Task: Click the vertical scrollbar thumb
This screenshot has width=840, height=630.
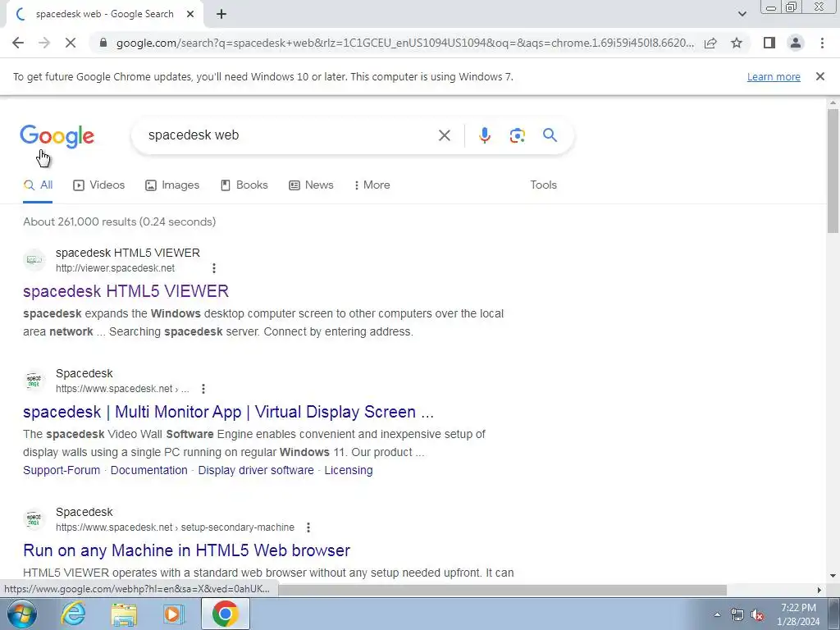Action: pyautogui.click(x=833, y=171)
